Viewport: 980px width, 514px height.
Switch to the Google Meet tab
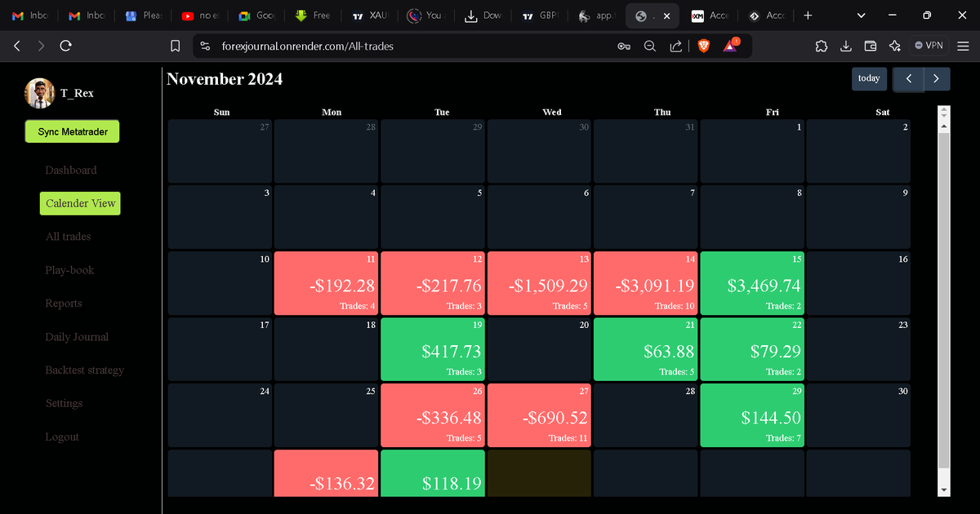point(256,16)
